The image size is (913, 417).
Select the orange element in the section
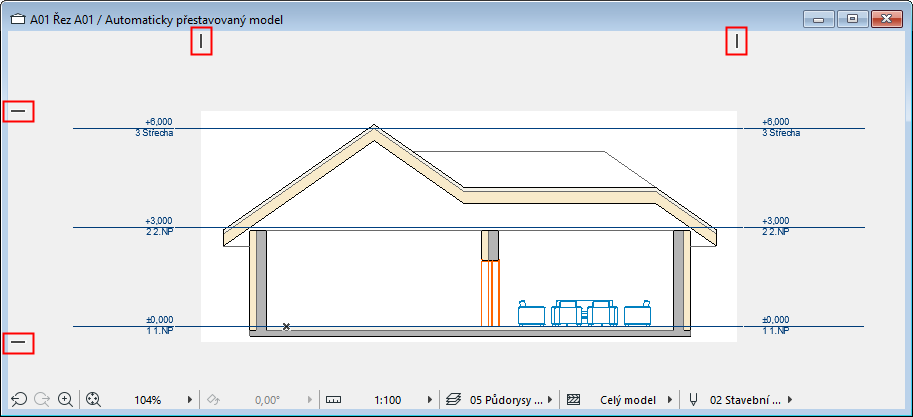click(x=490, y=293)
